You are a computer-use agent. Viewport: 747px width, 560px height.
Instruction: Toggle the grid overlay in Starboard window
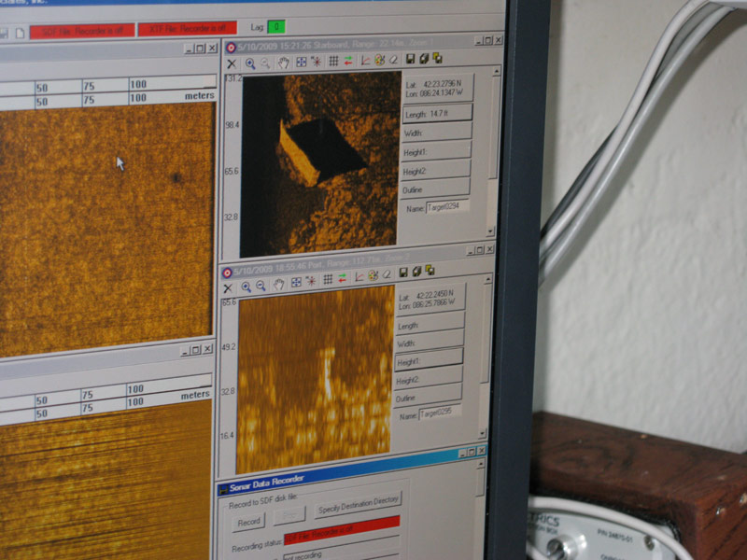click(x=333, y=61)
